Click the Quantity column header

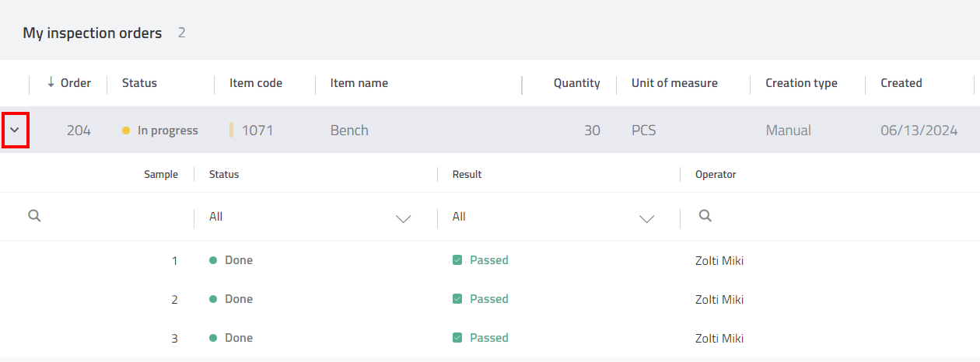pyautogui.click(x=576, y=83)
